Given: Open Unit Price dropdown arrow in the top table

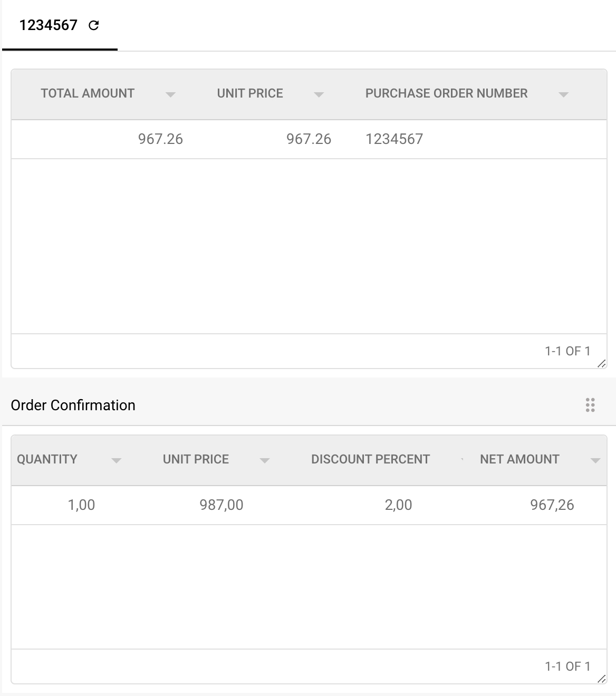Looking at the screenshot, I should [319, 94].
